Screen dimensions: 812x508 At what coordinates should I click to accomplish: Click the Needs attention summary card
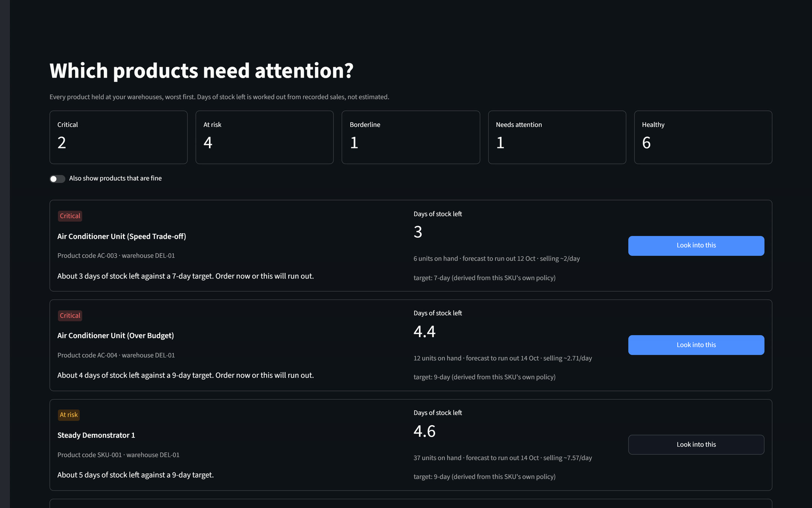pos(557,137)
